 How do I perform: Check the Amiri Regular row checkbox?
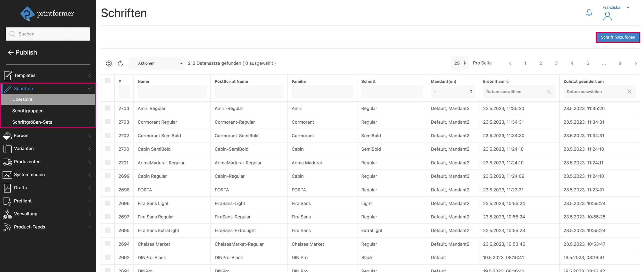pyautogui.click(x=108, y=108)
